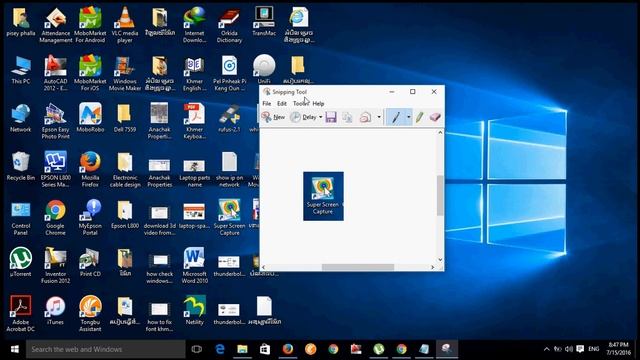Open the volume control in system tray
This screenshot has height=360, width=640.
[569, 349]
